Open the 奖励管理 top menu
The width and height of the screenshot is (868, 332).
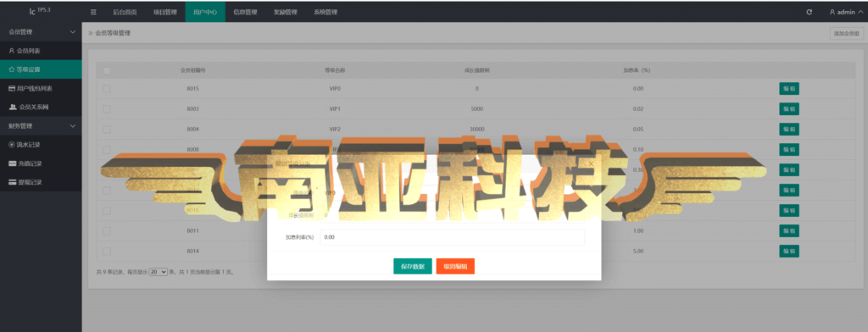[285, 12]
